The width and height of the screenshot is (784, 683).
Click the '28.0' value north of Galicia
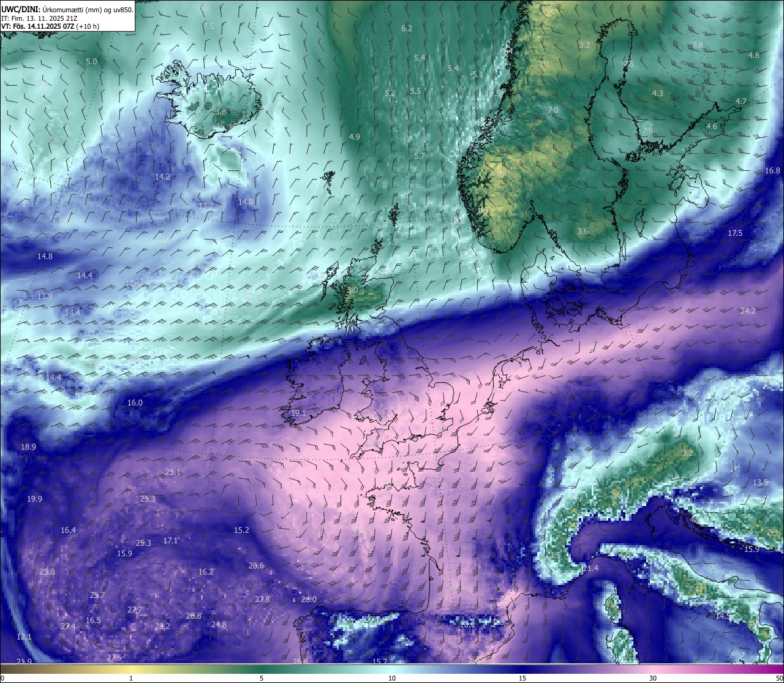309,600
